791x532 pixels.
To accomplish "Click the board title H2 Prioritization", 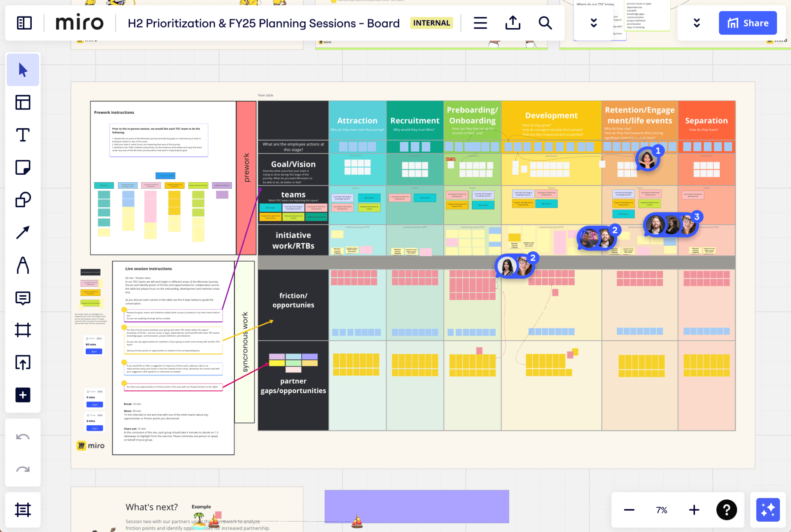I will [x=264, y=23].
